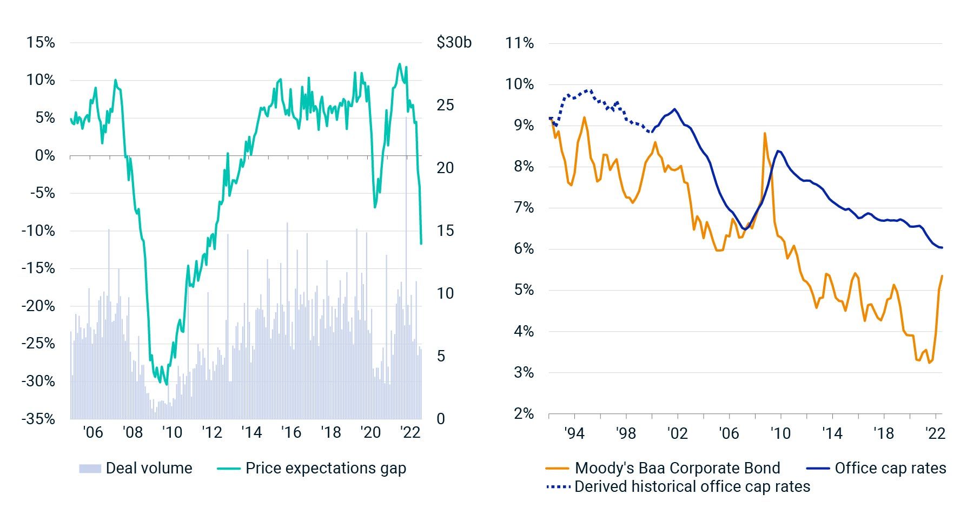Viewport: 980px width, 507px height.
Task: Click the Deal volume legend swatch
Action: 90,469
